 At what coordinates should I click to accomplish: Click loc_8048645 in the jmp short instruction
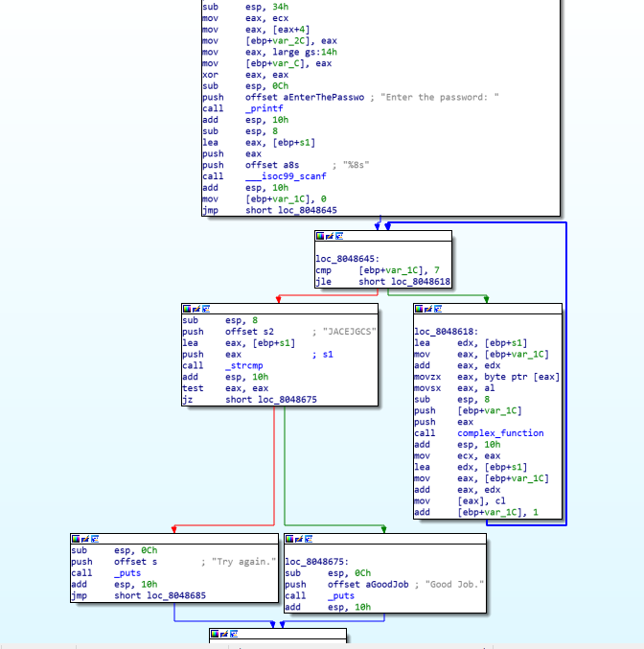pos(308,210)
